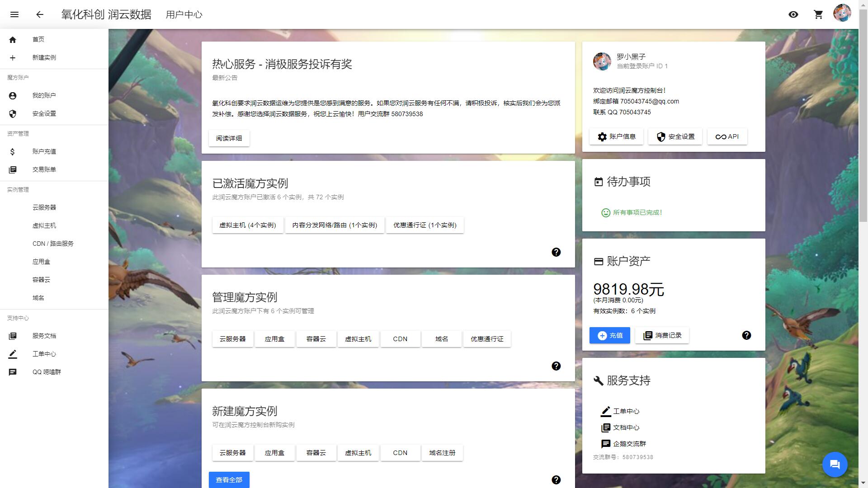Open 域名 in sidebar
The height and width of the screenshot is (488, 868).
pyautogui.click(x=54, y=298)
